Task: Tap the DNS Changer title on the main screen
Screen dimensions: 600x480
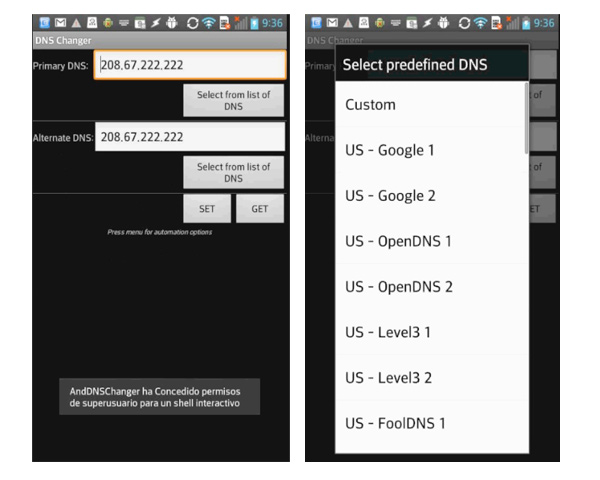Action: (63, 41)
